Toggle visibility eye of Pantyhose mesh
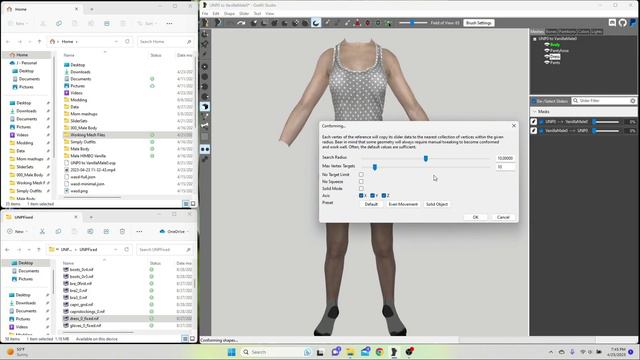The height and width of the screenshot is (360, 640). [x=547, y=51]
